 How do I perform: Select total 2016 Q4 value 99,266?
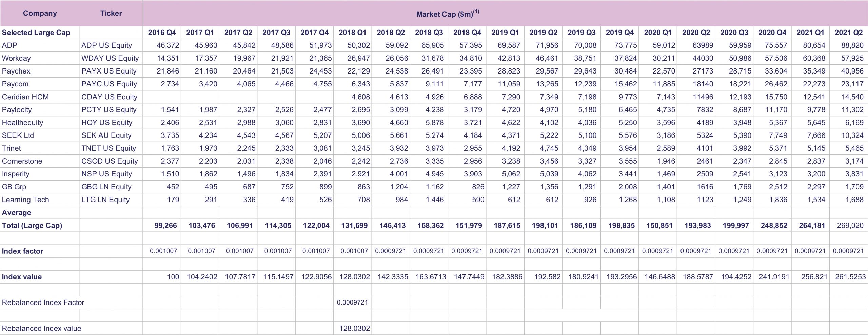[x=165, y=226]
